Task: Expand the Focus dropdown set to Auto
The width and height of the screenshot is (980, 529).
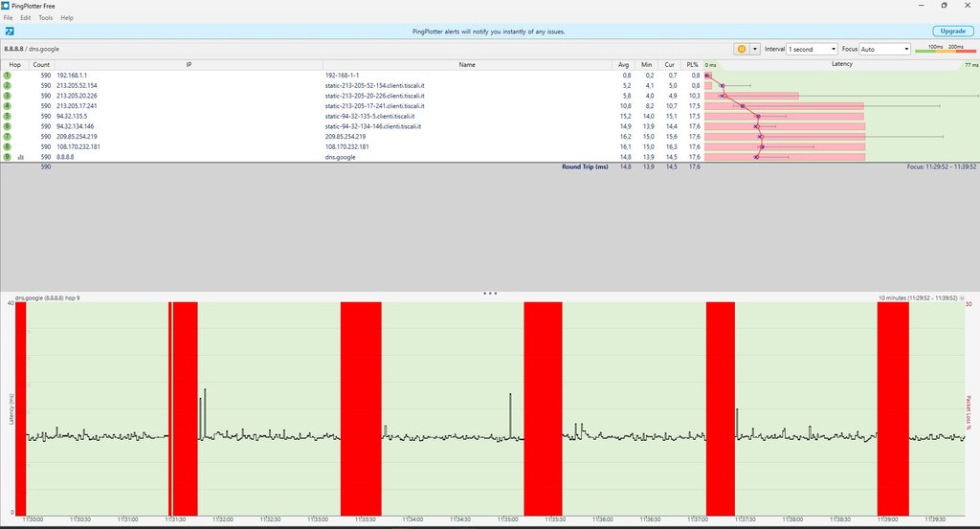Action: point(884,49)
